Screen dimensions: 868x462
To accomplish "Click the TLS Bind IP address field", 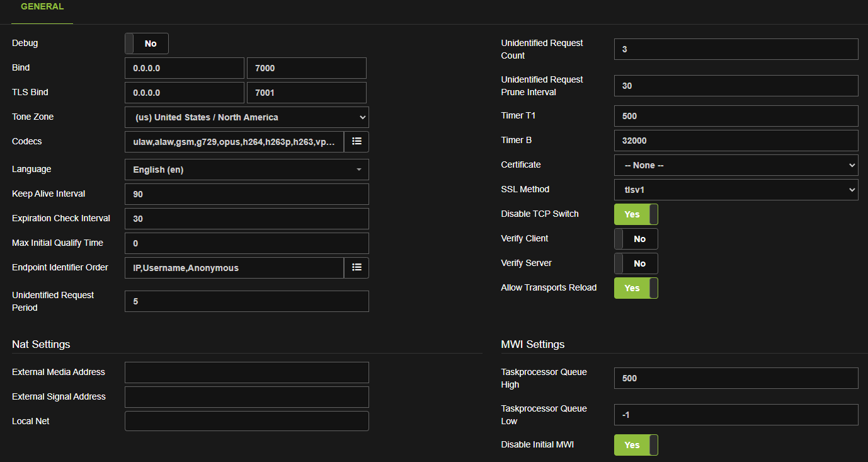I will click(x=185, y=93).
